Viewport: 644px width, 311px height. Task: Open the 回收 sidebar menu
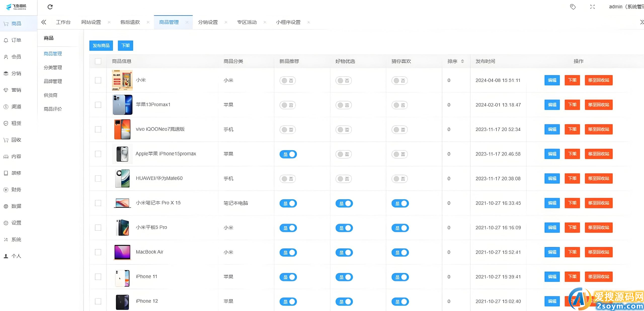pos(19,140)
